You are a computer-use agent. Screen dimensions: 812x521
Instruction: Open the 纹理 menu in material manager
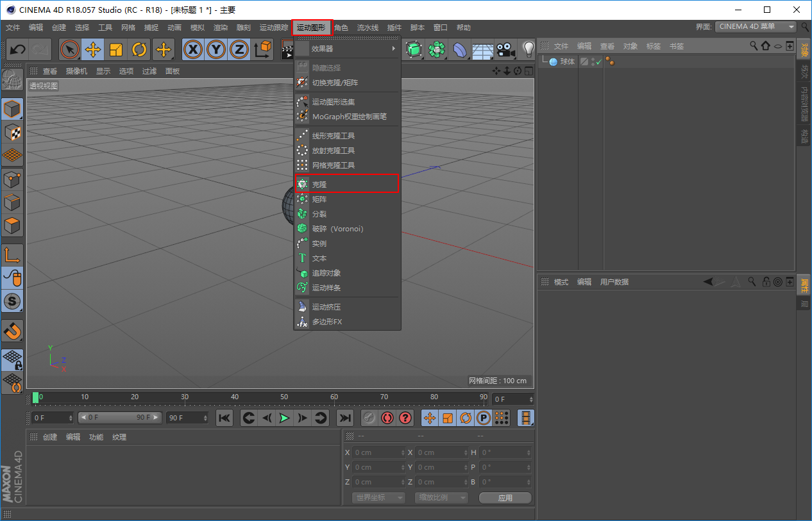coord(119,437)
